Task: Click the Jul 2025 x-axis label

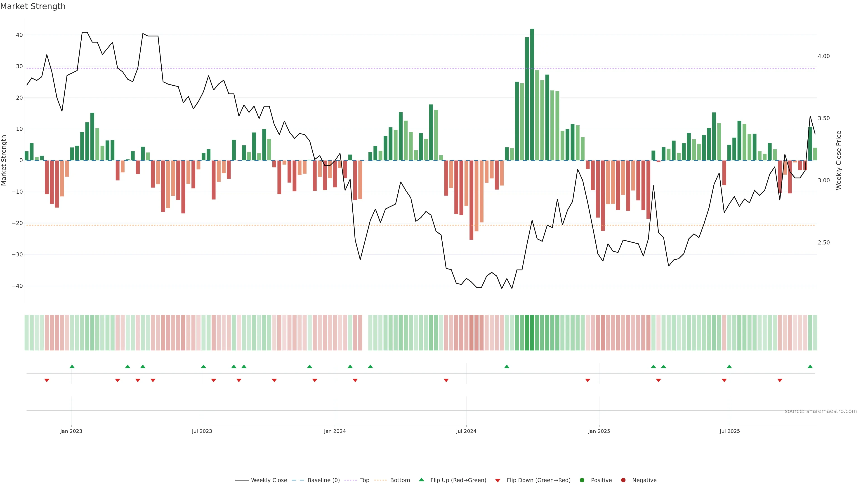Action: tap(729, 431)
